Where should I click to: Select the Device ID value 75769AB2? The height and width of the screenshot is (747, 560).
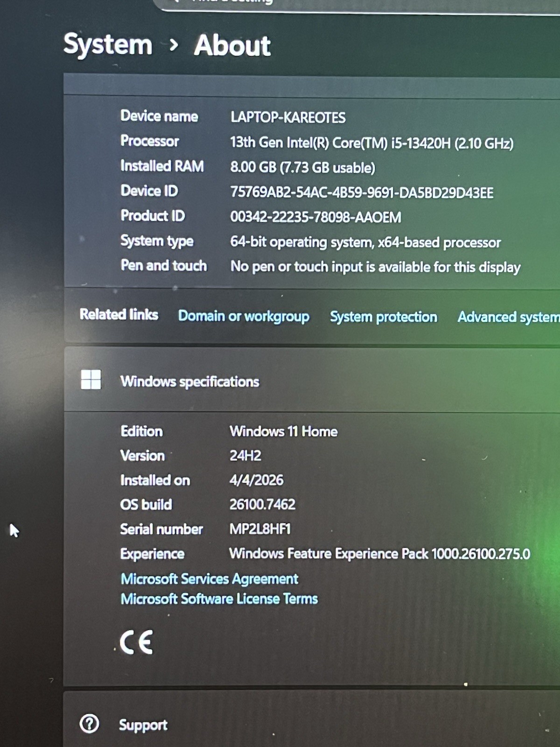(362, 192)
